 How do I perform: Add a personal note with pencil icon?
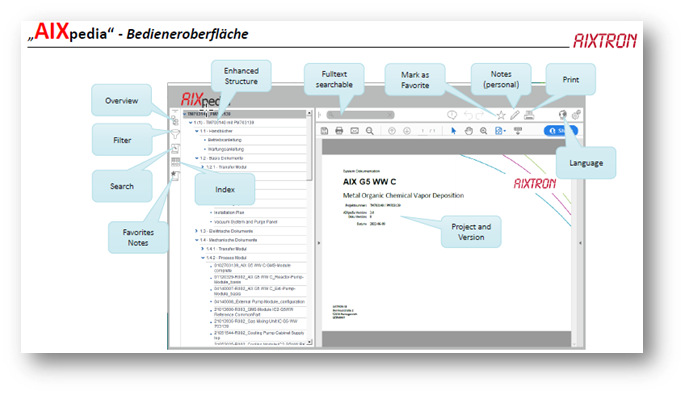click(515, 115)
